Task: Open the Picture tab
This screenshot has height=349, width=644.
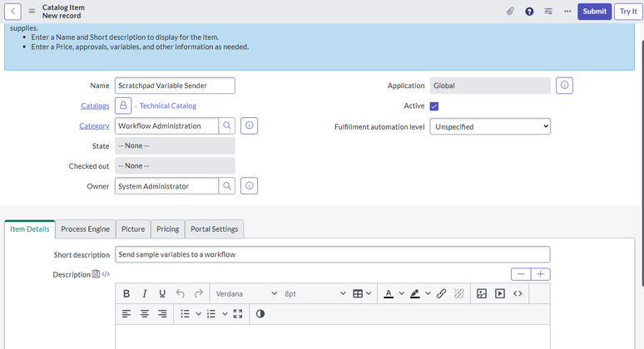Action: [x=133, y=229]
